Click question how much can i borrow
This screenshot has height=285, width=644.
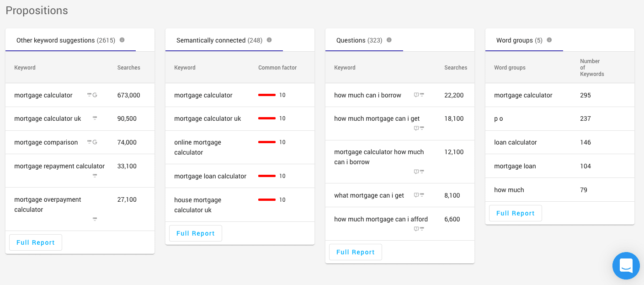point(367,95)
